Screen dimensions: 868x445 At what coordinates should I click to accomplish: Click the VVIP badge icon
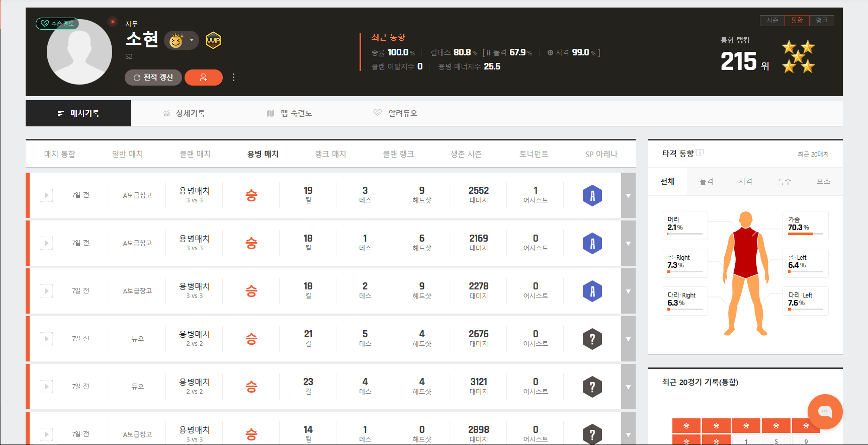[213, 40]
